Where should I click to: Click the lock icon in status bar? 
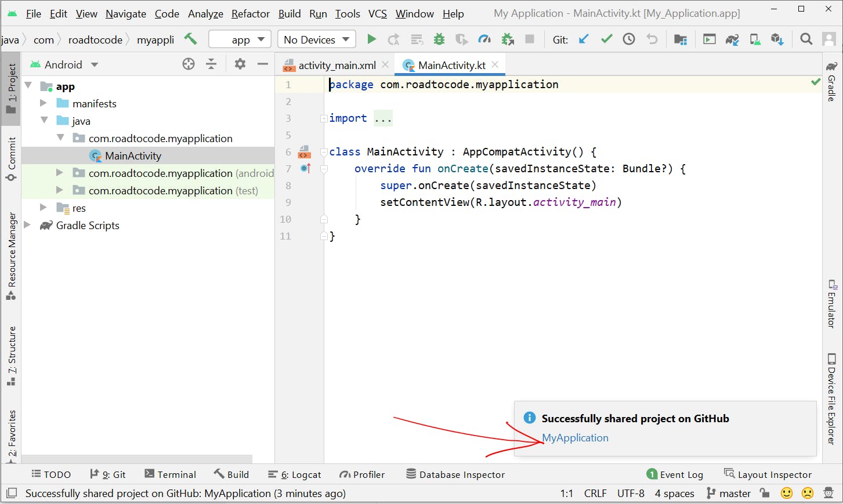coord(765,493)
